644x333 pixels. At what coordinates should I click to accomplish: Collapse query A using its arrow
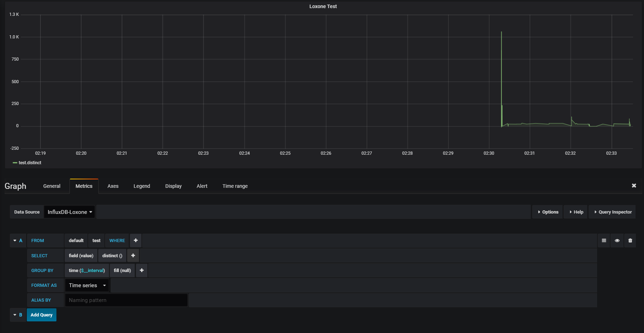point(15,241)
